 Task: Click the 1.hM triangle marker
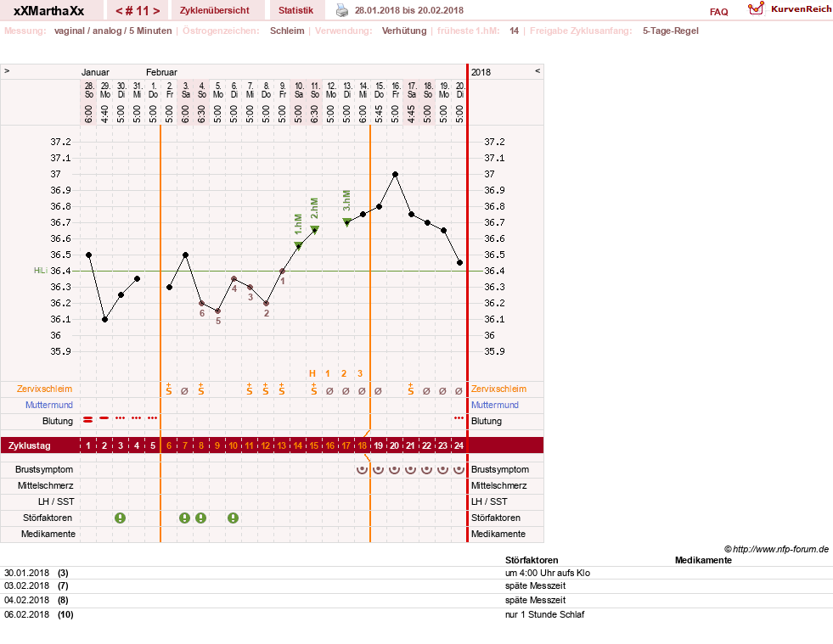(x=299, y=245)
